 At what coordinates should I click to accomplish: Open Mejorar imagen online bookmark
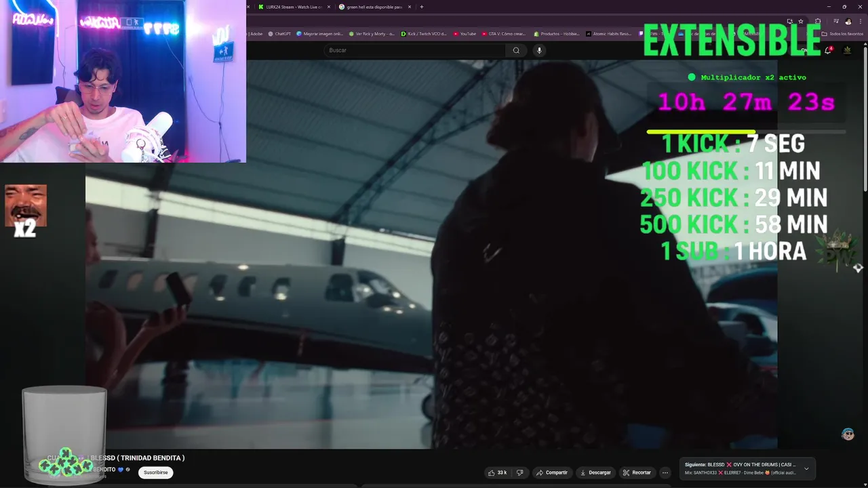[319, 33]
